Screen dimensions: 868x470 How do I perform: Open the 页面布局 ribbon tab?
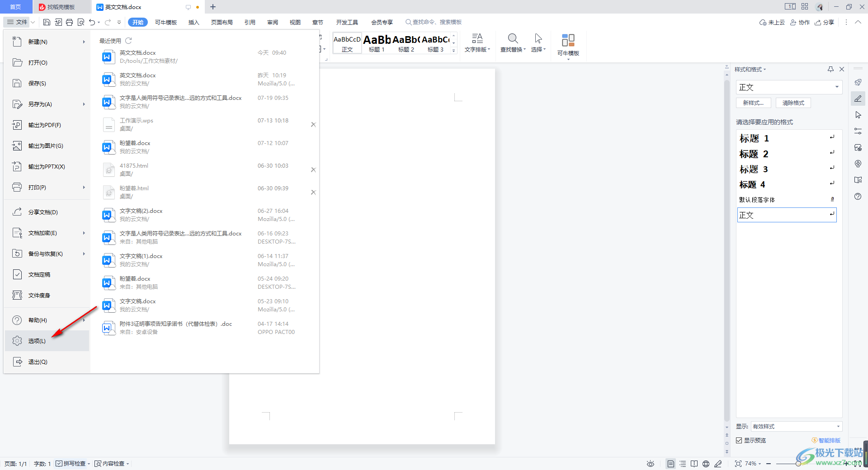222,22
